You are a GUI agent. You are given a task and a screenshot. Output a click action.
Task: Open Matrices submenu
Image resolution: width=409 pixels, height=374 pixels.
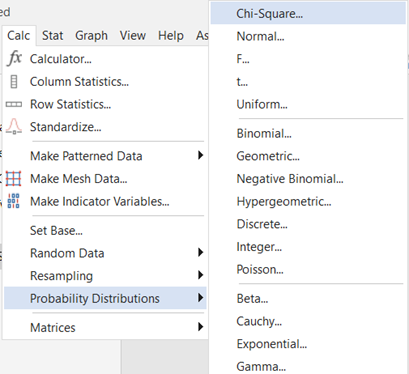105,327
